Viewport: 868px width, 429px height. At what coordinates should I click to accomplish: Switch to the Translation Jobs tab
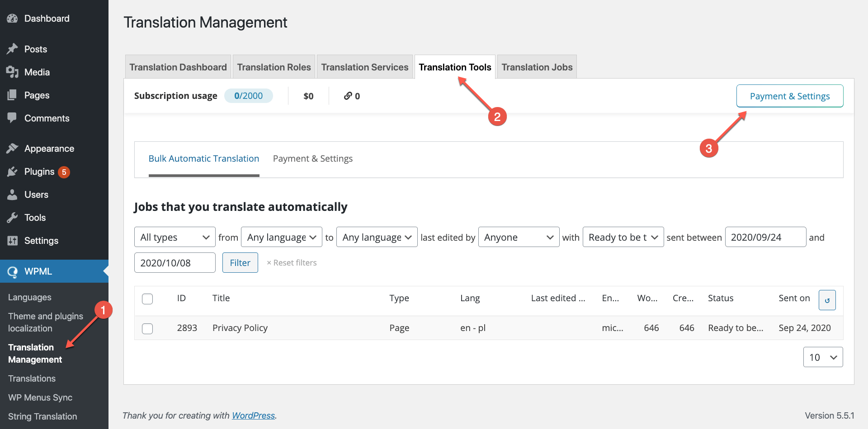coord(537,67)
